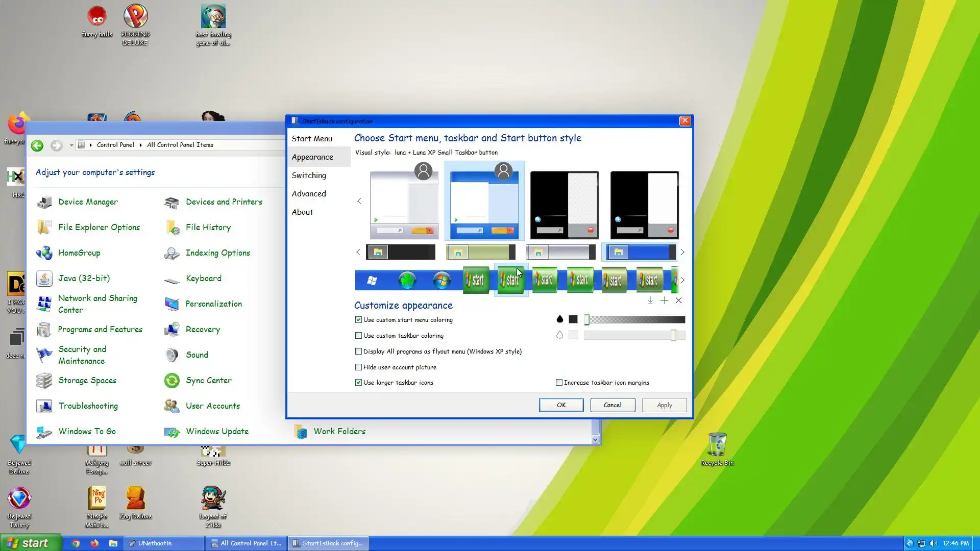The width and height of the screenshot is (980, 551).
Task: Open the Advanced settings tab
Action: coord(309,194)
